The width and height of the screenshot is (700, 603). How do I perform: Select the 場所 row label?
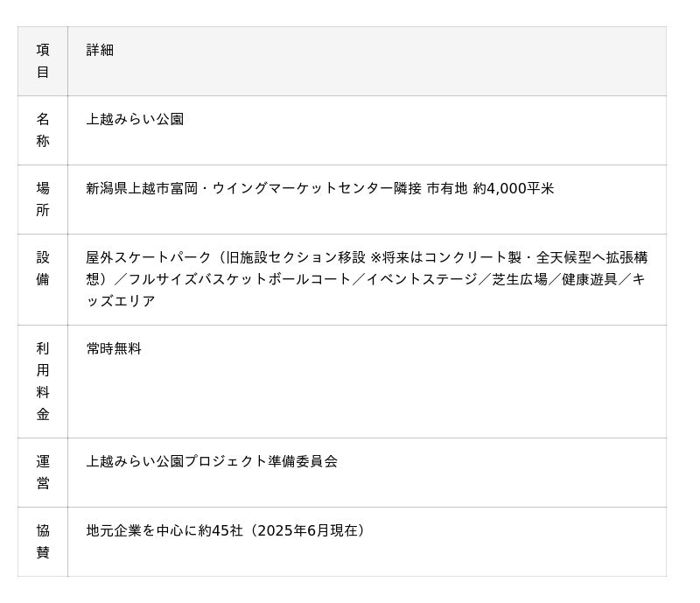click(43, 199)
